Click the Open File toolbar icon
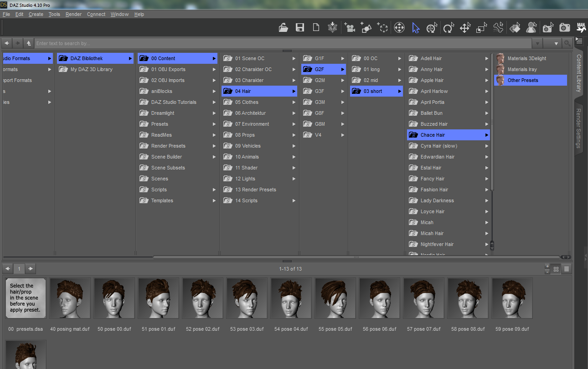The width and height of the screenshot is (588, 369). pos(284,28)
